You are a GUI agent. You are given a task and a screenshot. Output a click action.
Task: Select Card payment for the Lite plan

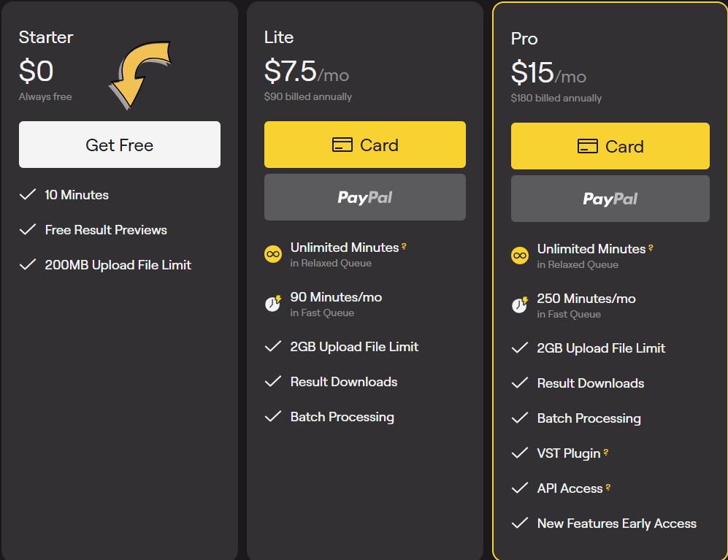click(x=364, y=145)
